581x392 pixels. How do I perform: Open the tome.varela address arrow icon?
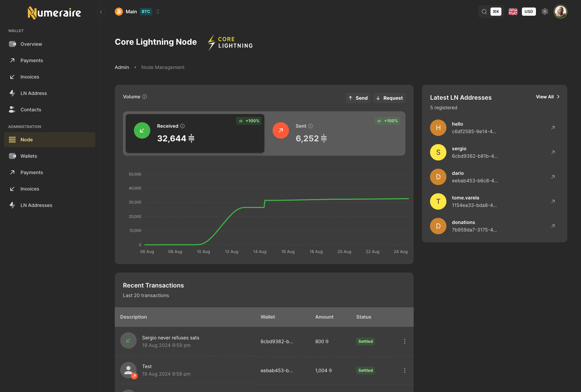[553, 201]
